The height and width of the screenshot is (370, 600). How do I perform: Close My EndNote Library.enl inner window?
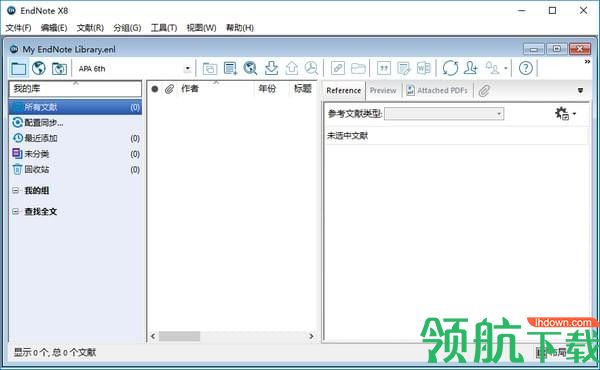coord(580,49)
